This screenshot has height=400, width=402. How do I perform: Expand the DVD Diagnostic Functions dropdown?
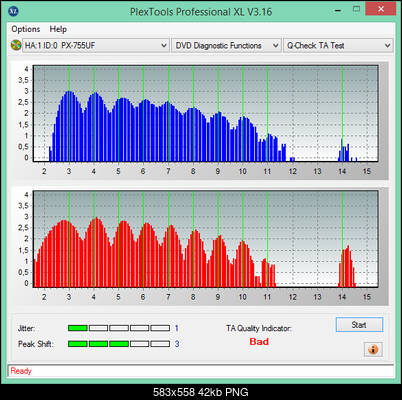226,45
